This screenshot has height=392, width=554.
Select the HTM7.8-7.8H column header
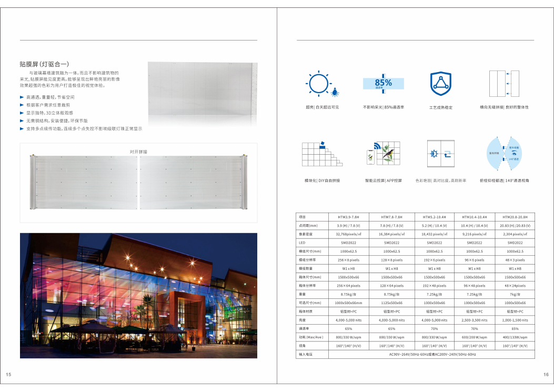[391, 217]
